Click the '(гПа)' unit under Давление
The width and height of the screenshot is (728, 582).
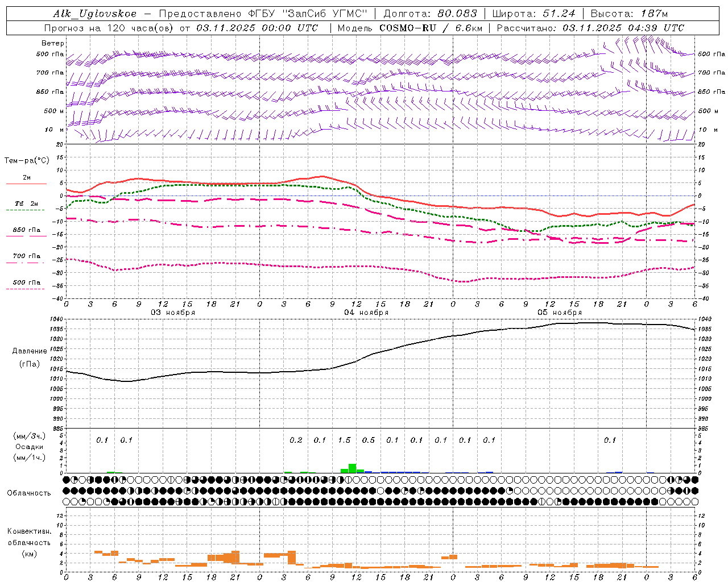click(30, 364)
